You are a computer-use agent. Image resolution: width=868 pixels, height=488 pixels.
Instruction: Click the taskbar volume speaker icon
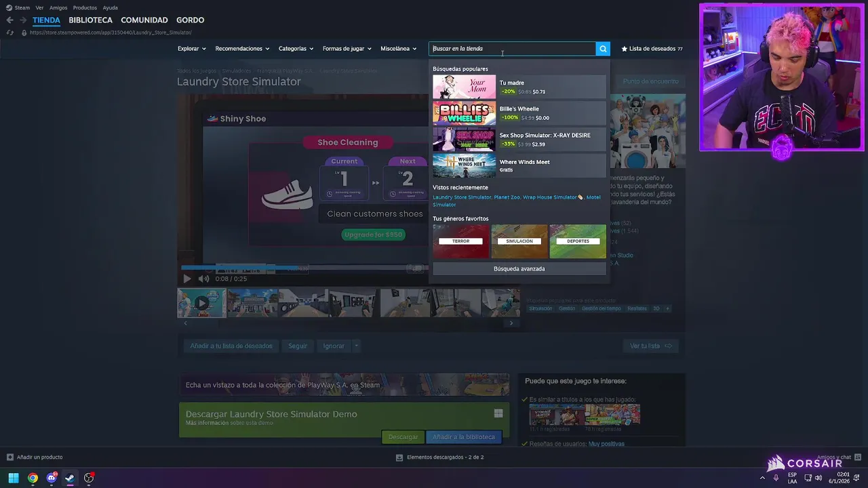[x=818, y=478]
